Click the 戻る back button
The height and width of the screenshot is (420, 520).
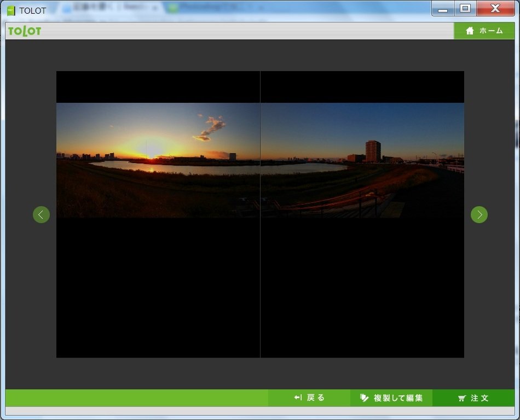click(309, 398)
